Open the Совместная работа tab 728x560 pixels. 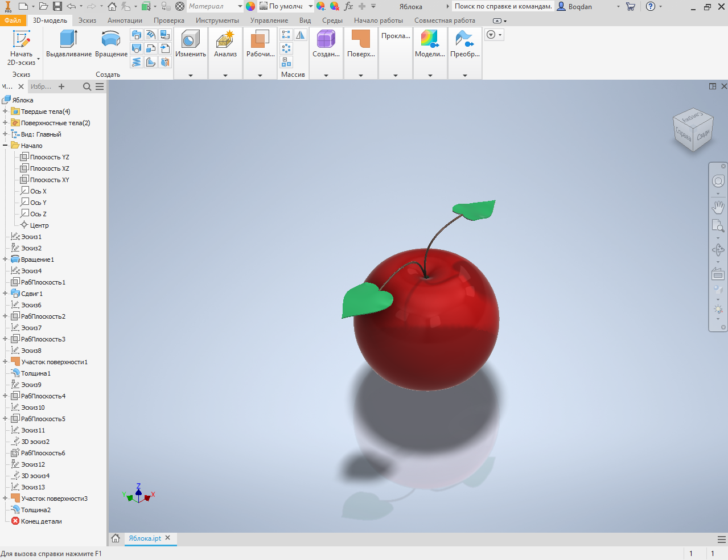point(445,20)
